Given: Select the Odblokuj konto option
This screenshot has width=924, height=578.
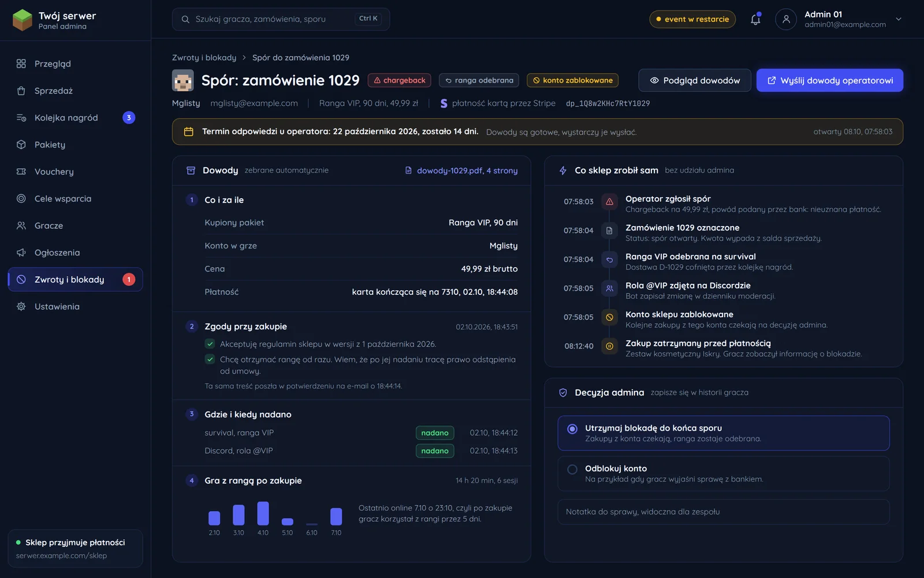Looking at the screenshot, I should point(724,473).
